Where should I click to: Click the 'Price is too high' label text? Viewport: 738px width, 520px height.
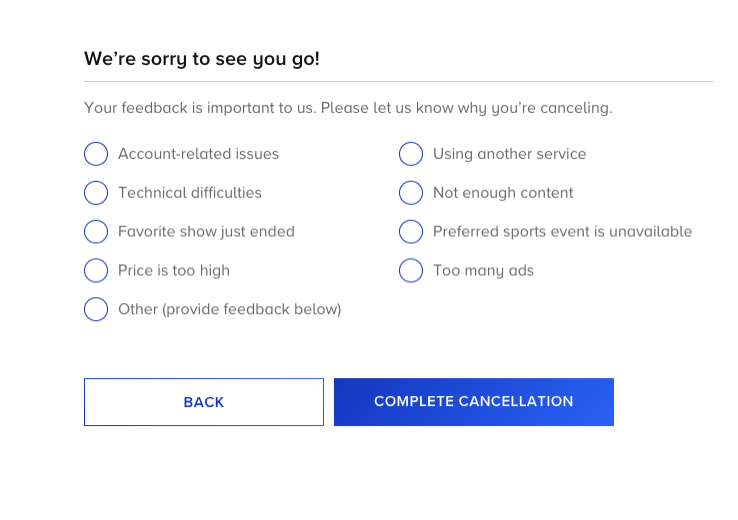click(174, 270)
